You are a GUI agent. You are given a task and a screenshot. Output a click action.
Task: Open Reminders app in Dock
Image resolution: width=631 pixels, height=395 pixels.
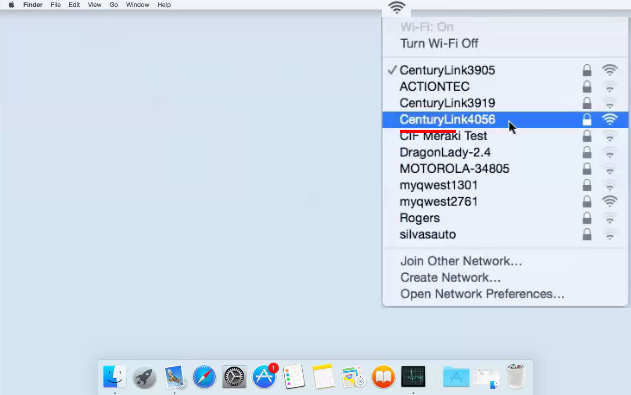[294, 377]
